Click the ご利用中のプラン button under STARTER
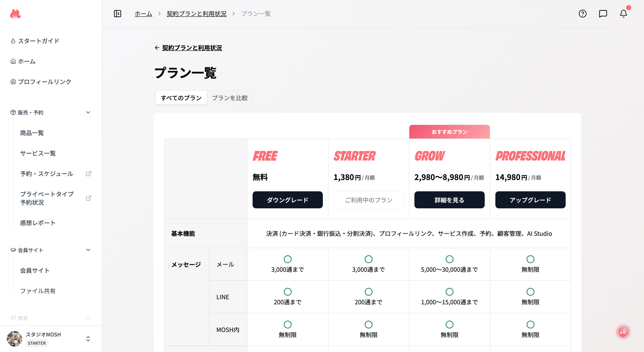The width and height of the screenshot is (644, 352). (368, 200)
